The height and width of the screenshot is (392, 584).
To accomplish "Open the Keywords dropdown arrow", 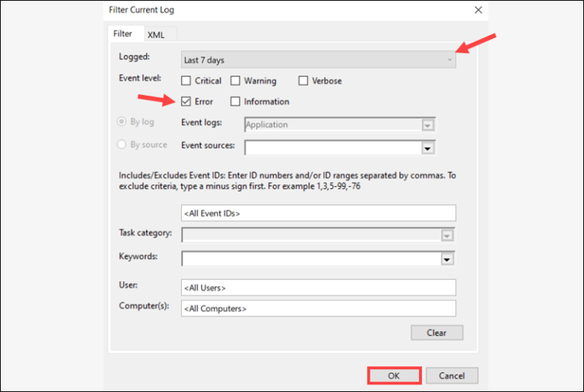I will (x=447, y=259).
